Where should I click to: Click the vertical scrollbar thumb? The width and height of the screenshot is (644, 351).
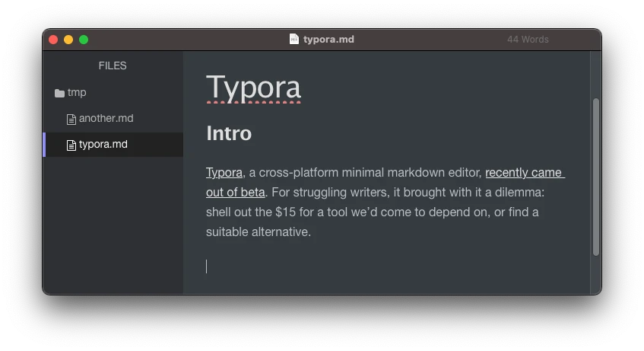(x=596, y=177)
